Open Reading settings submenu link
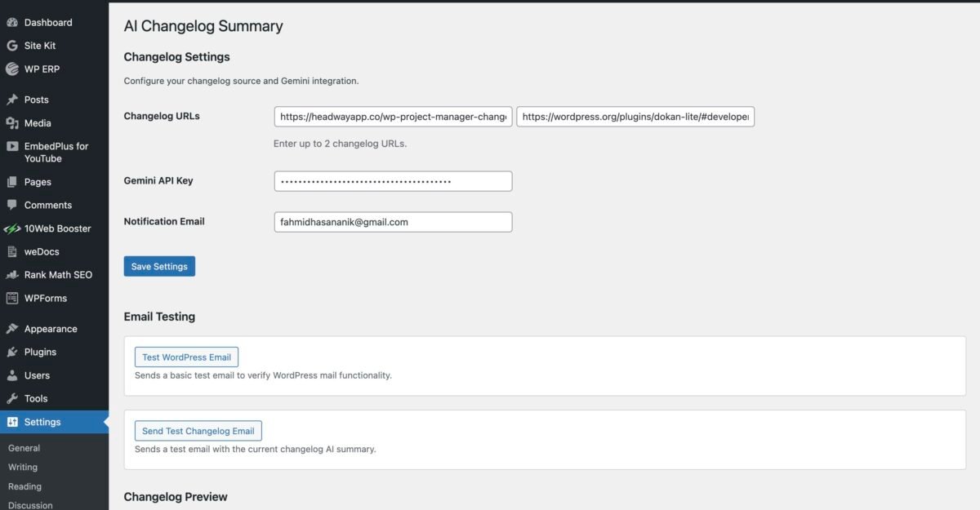 [x=24, y=486]
